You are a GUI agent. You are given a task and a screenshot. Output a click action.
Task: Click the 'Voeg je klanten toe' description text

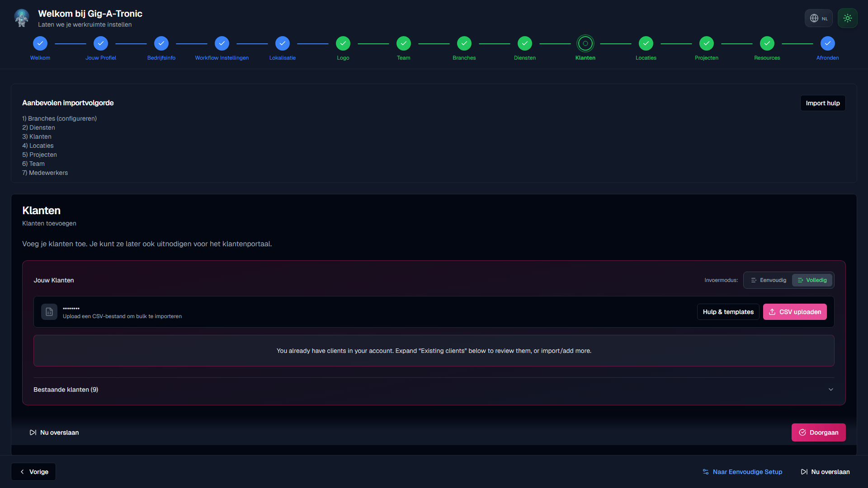pos(147,244)
